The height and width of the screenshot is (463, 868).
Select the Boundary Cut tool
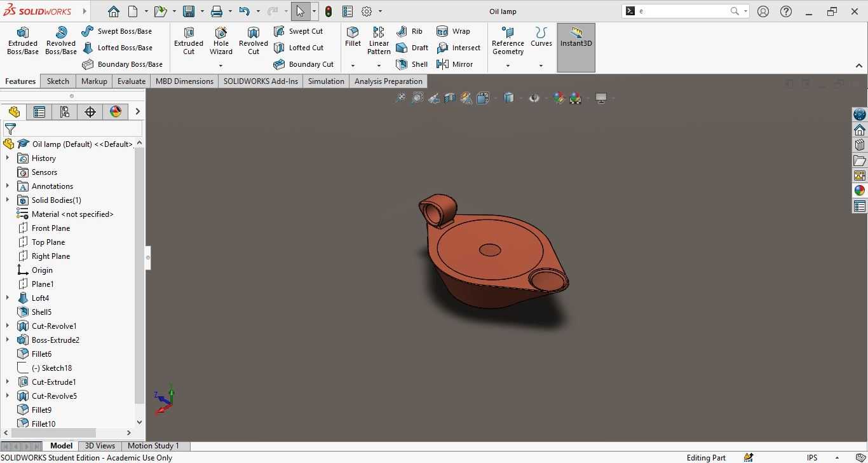(x=304, y=64)
